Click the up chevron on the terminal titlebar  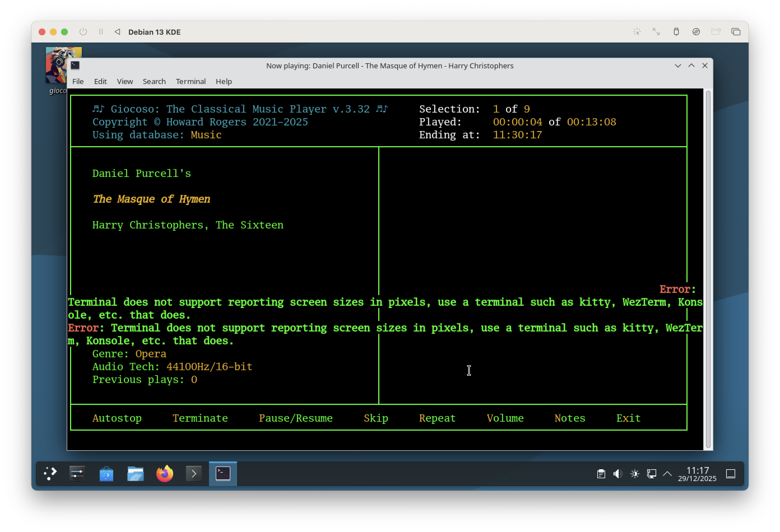691,66
